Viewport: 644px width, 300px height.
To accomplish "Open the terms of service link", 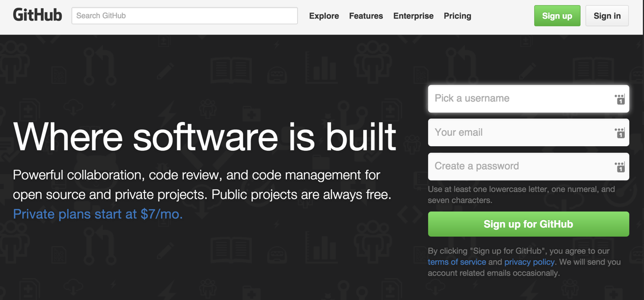I will pos(457,262).
